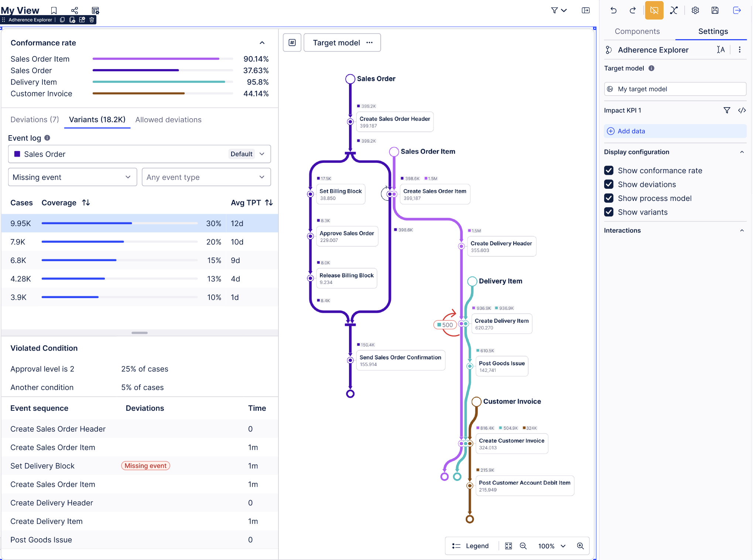The height and width of the screenshot is (560, 753).
Task: Click the save disk icon
Action: pos(715,10)
